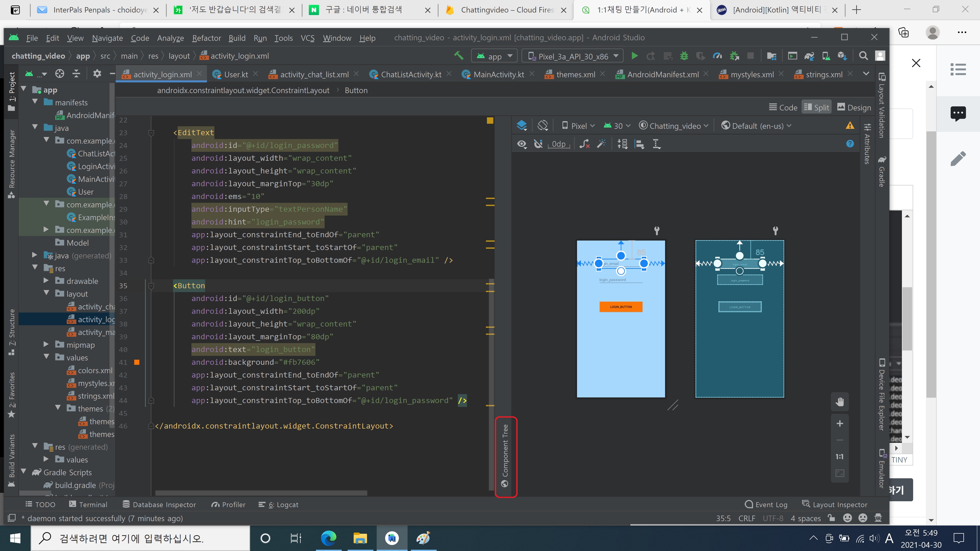Click Infer Constraints magic wand icon

[602, 144]
